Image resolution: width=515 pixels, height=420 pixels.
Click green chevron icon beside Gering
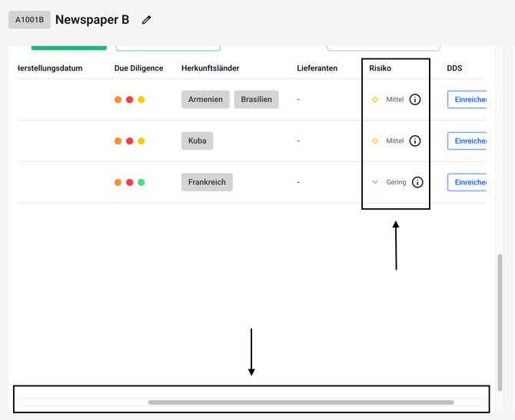tap(375, 183)
